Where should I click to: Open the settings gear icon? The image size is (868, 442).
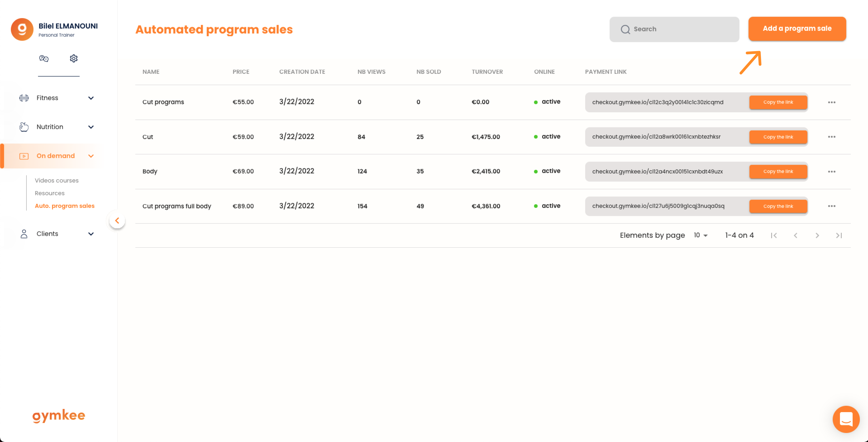pos(73,58)
